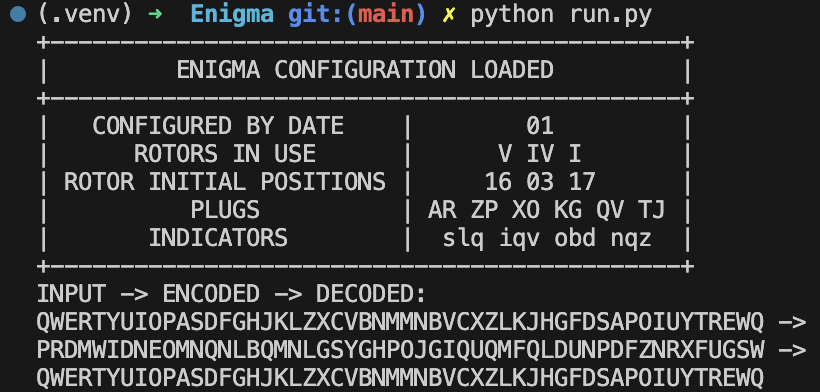Click the plug pair 'AR'

click(442, 210)
